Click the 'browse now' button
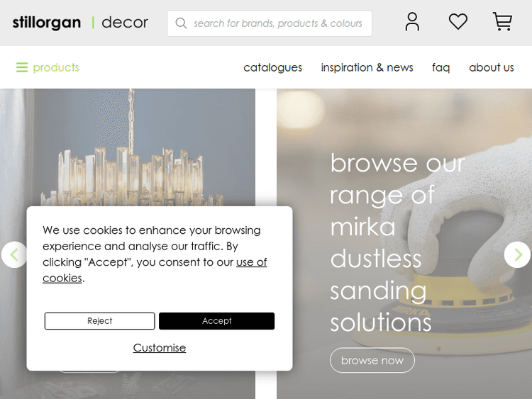The image size is (532, 399). tap(372, 360)
